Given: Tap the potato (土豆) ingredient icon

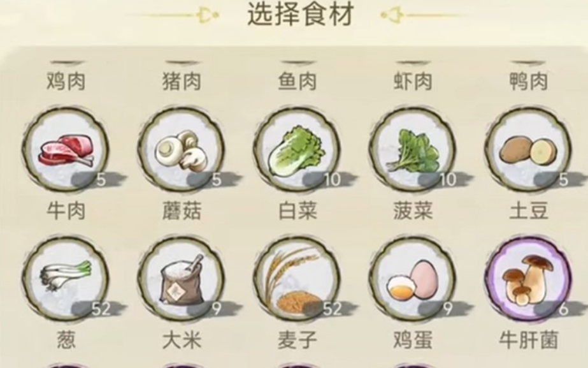Looking at the screenshot, I should pos(528,149).
